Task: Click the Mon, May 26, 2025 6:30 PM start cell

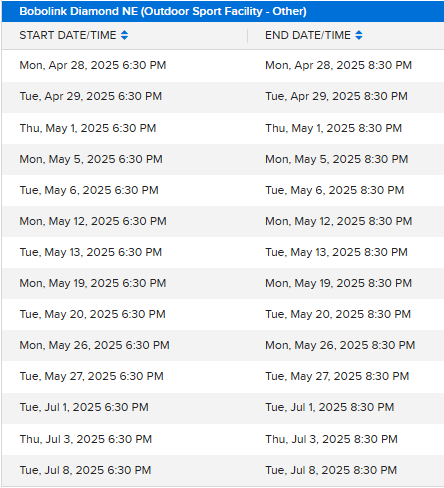Action: (94, 345)
